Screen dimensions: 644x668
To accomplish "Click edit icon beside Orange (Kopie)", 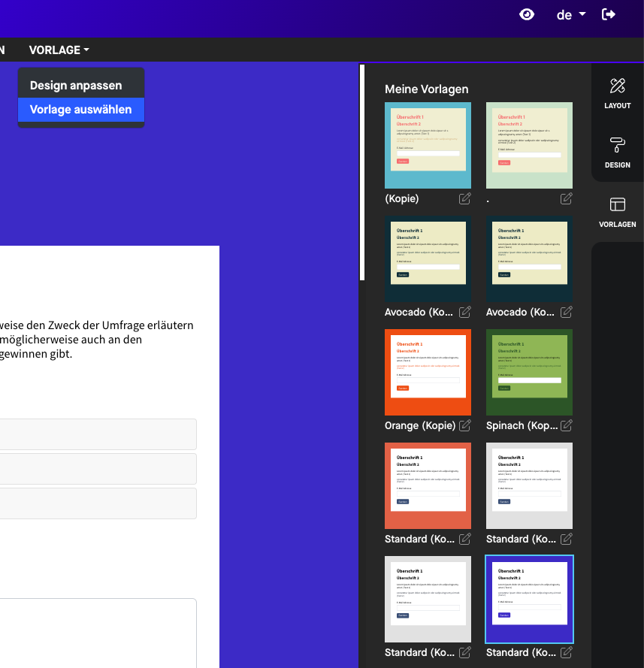I will (x=465, y=425).
